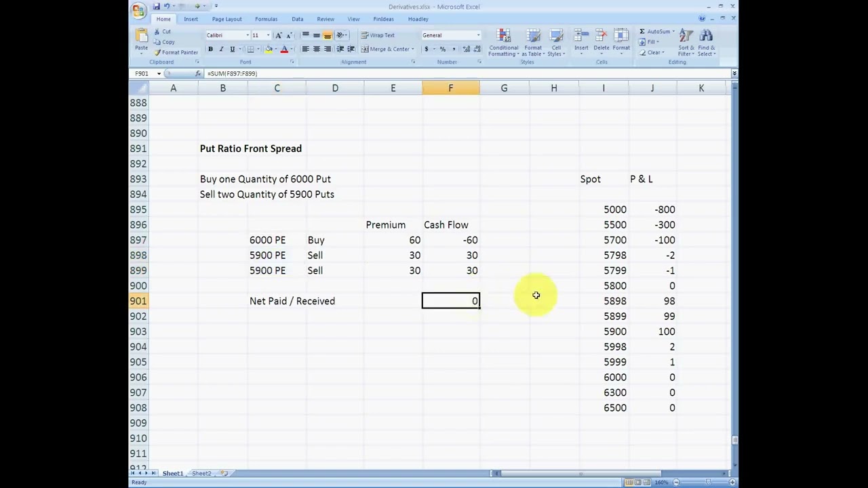Open Font dialog launcher

pyautogui.click(x=292, y=62)
